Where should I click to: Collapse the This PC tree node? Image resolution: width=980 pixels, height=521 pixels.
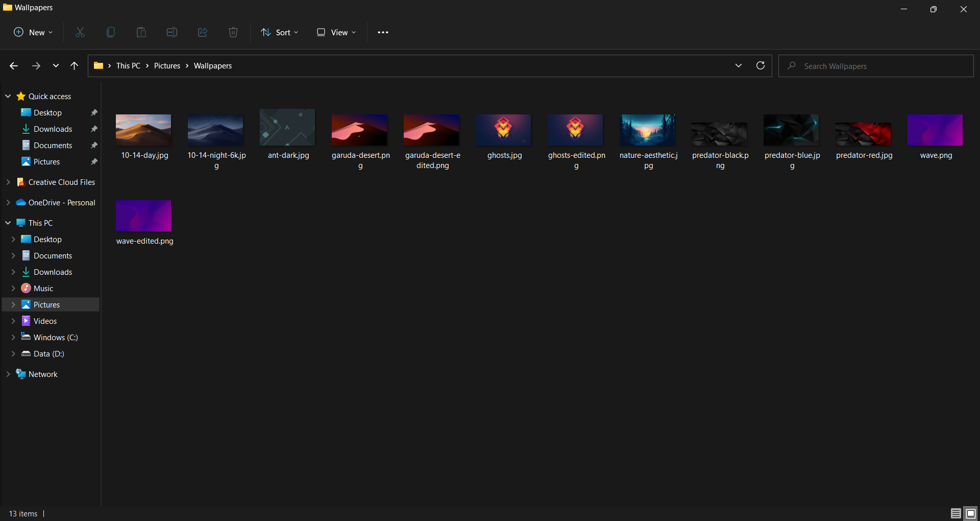[x=8, y=223]
